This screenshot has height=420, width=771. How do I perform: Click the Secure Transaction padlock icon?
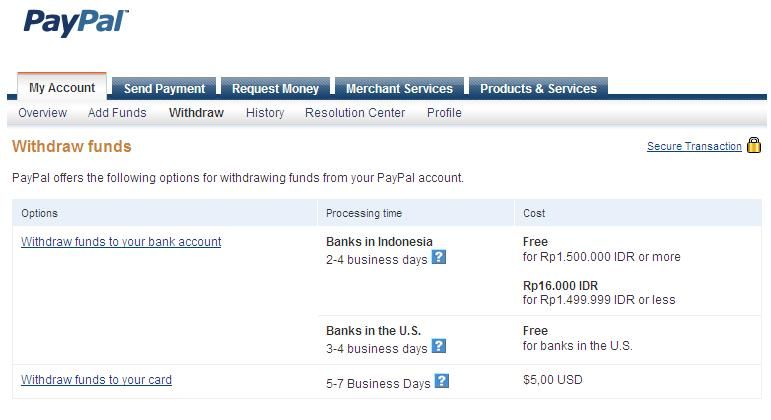point(754,145)
